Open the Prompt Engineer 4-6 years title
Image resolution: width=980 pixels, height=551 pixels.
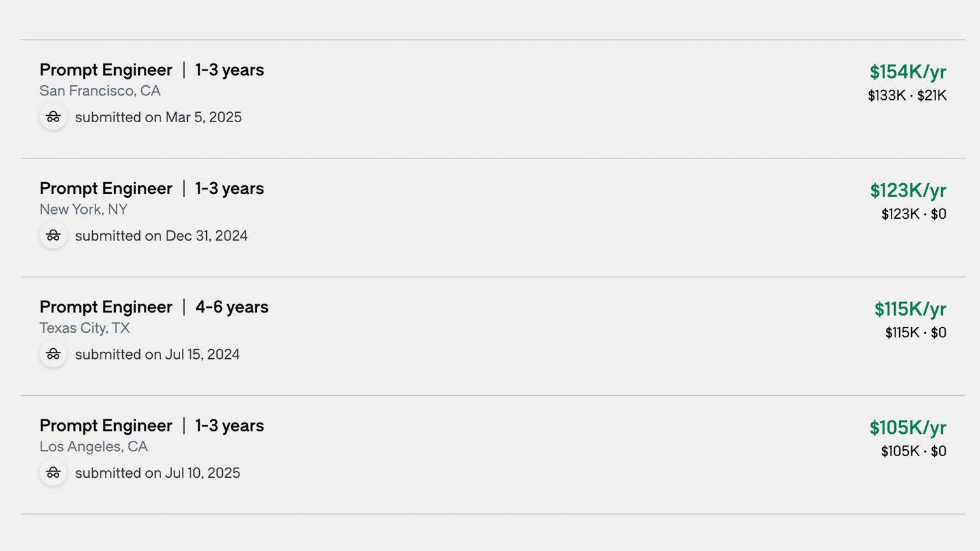106,307
